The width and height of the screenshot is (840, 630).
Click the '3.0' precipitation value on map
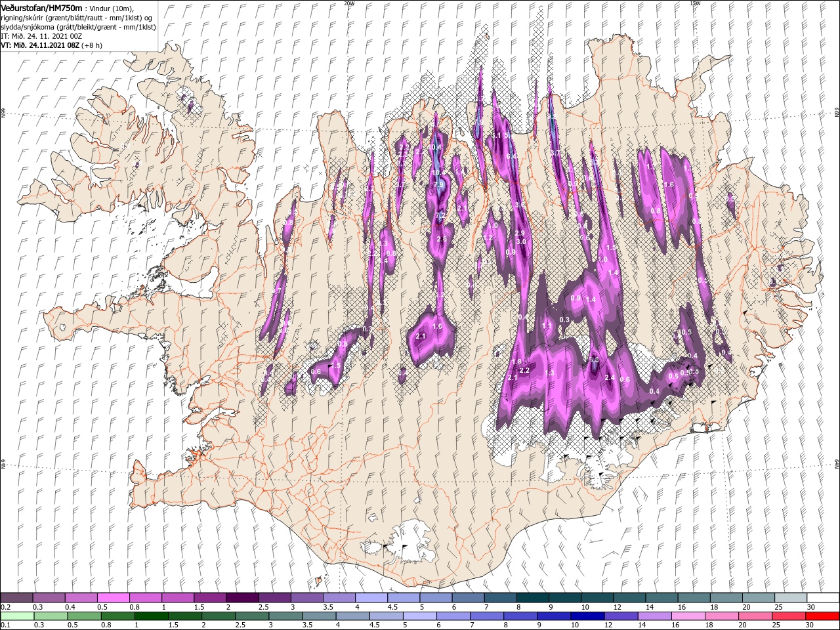click(x=521, y=241)
